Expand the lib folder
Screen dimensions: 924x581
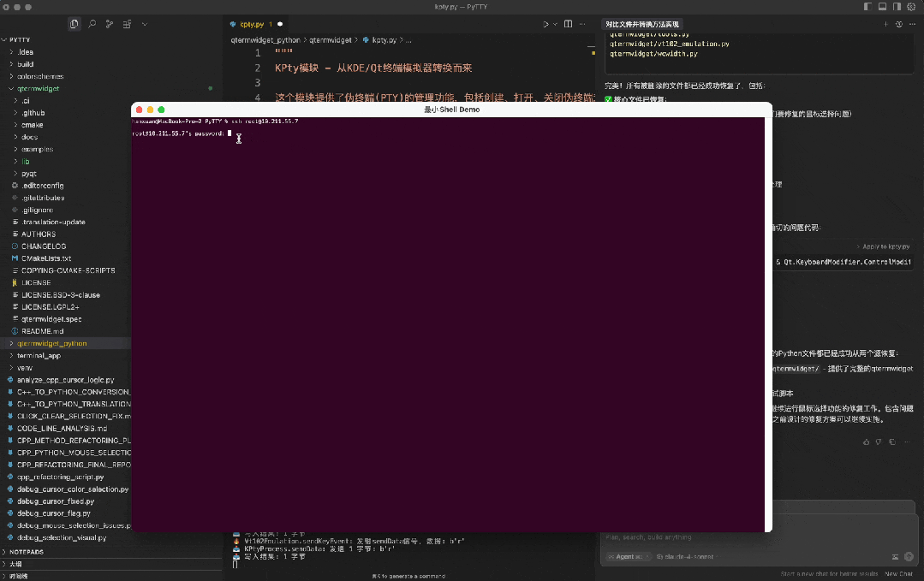pos(26,161)
